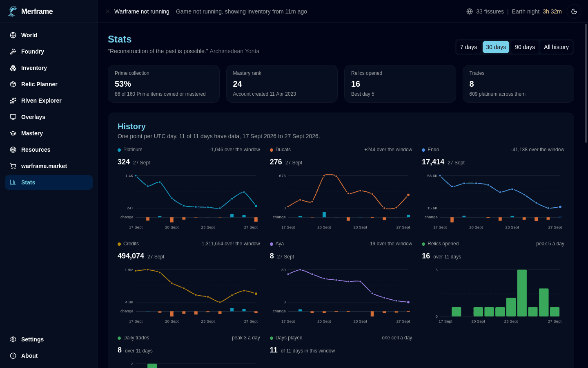The image size is (588, 368).
Task: Click the Endo value 17,414
Action: [x=433, y=162]
